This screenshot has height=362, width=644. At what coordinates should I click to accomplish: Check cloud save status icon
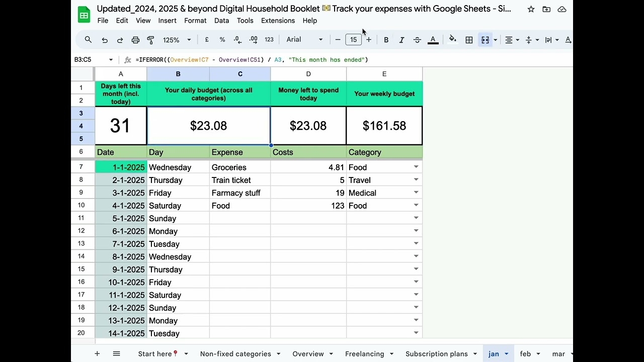[x=562, y=9]
